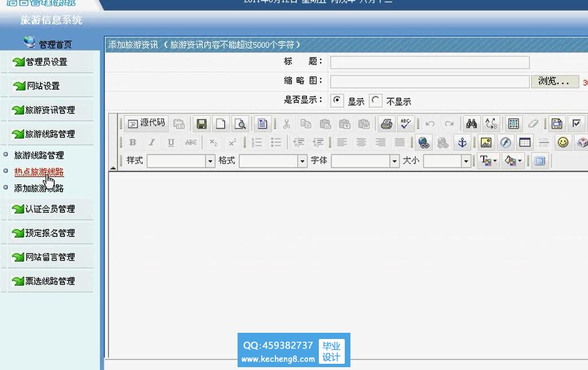
Task: Open the background color picker
Action: click(512, 161)
